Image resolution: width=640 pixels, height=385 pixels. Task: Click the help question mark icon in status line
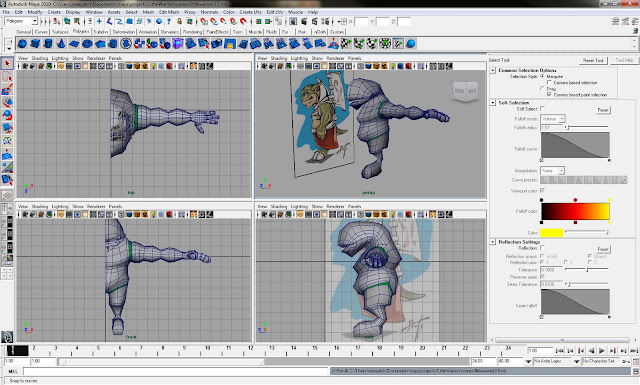[169, 21]
